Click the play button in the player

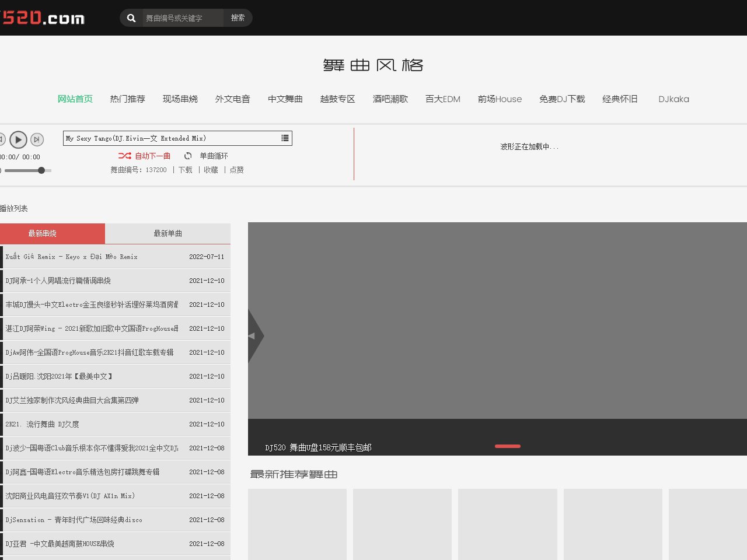pos(18,139)
